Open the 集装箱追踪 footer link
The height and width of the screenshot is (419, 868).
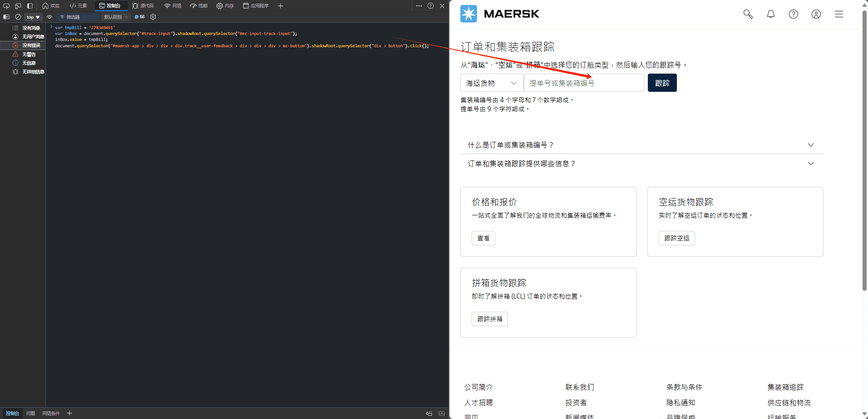(x=786, y=387)
